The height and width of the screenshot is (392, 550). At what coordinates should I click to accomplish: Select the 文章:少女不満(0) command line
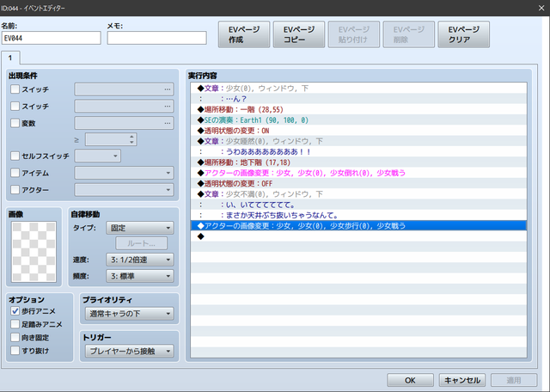[358, 194]
